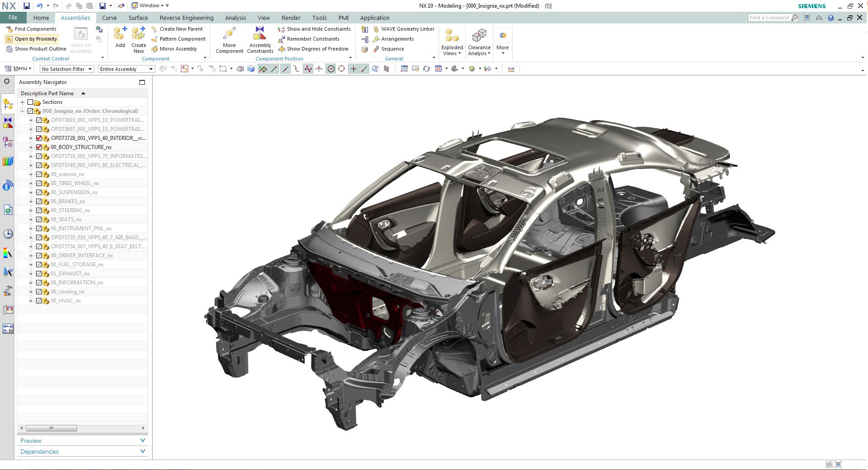Click Show Product Outline button
This screenshot has height=470, width=868.
36,49
